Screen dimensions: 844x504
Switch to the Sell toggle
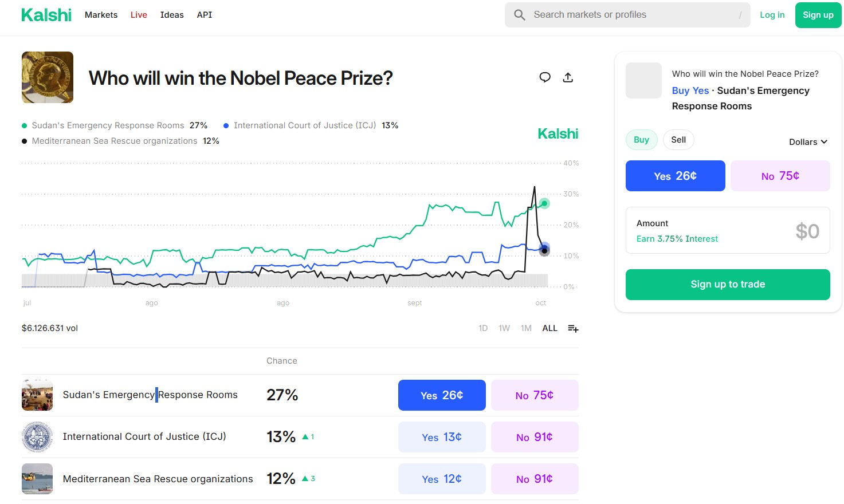pos(678,140)
